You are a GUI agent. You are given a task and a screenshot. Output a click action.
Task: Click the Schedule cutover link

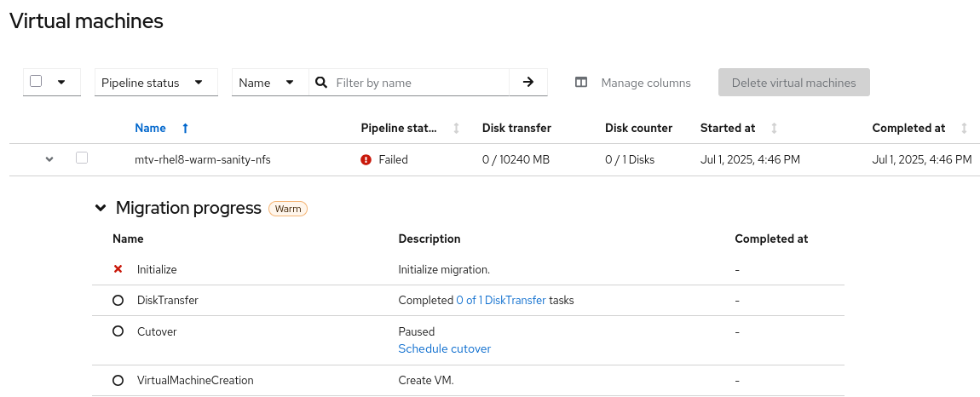pyautogui.click(x=444, y=348)
